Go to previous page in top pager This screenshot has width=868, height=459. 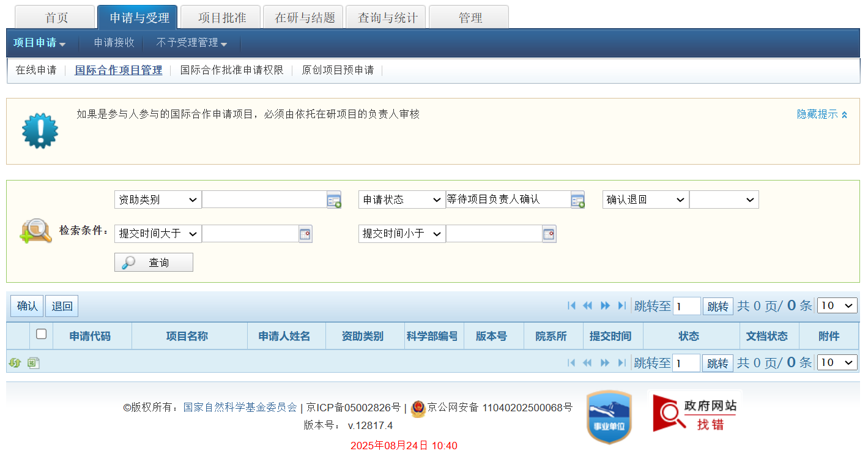pos(588,305)
